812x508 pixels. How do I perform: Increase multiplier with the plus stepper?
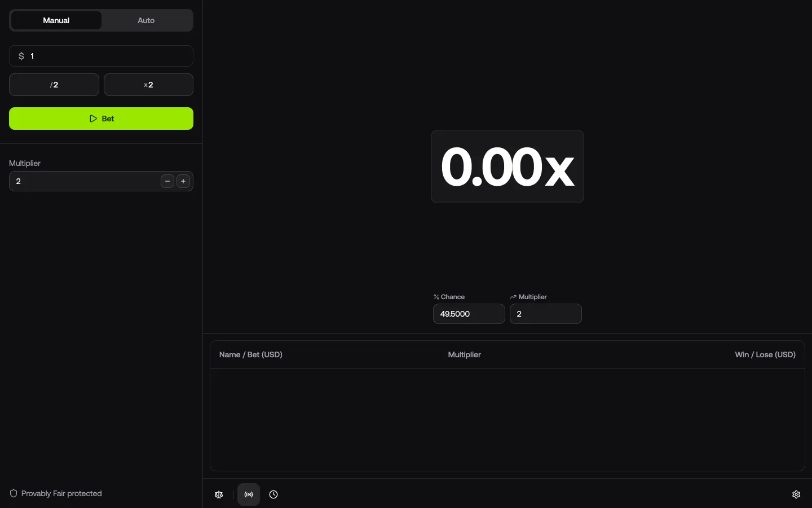[x=183, y=181]
